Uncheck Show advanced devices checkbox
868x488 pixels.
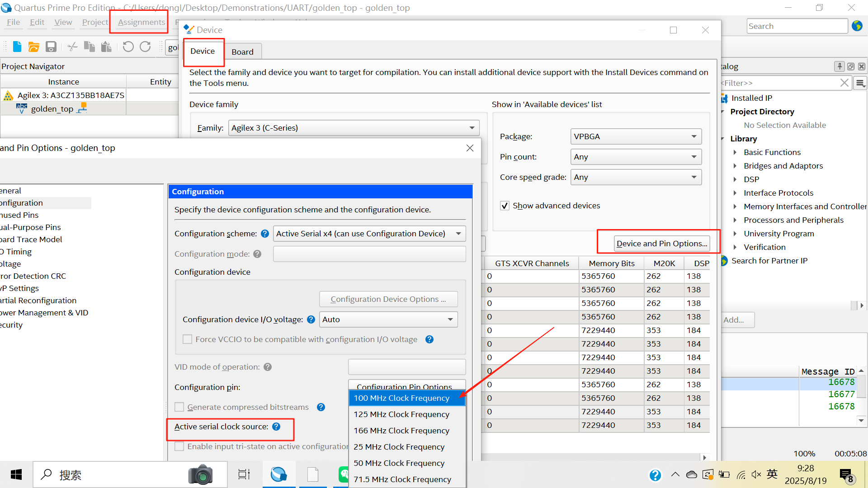click(x=505, y=206)
